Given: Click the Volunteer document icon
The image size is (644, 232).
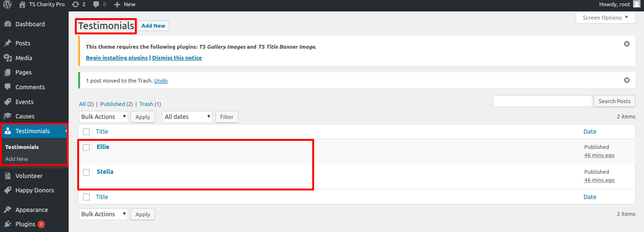Looking at the screenshot, I should click(x=8, y=176).
